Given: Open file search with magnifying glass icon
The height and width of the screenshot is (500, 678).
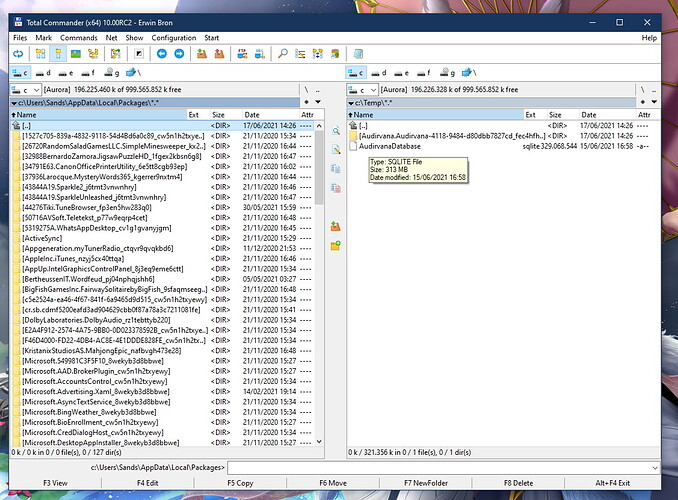Looking at the screenshot, I should coord(282,54).
